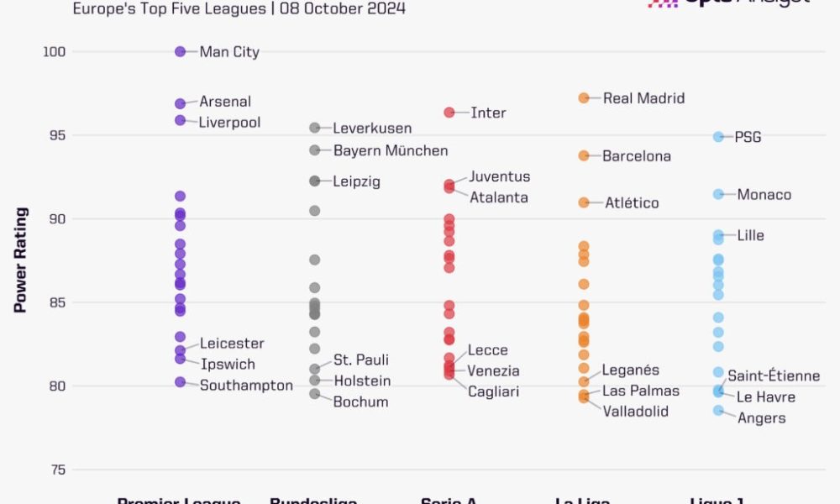Click the Power Rating axis title
The width and height of the screenshot is (840, 504).
(x=21, y=260)
